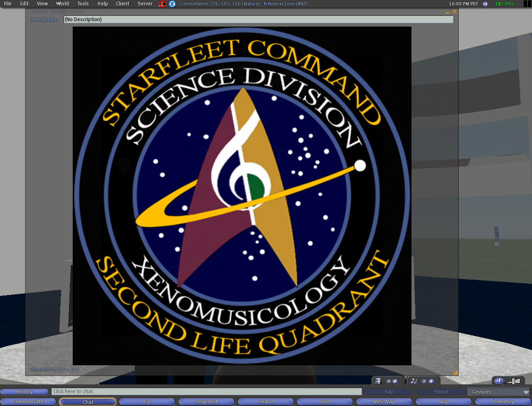Toggle the Chat bar button

point(88,402)
